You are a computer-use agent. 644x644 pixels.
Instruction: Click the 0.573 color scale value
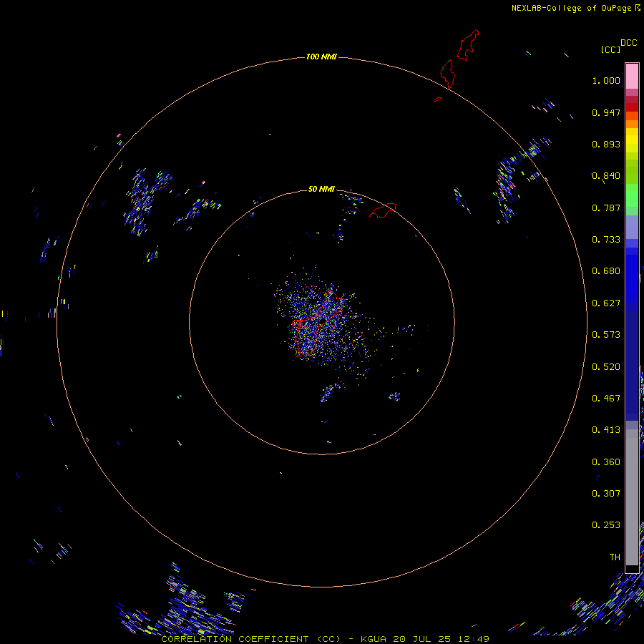[606, 335]
